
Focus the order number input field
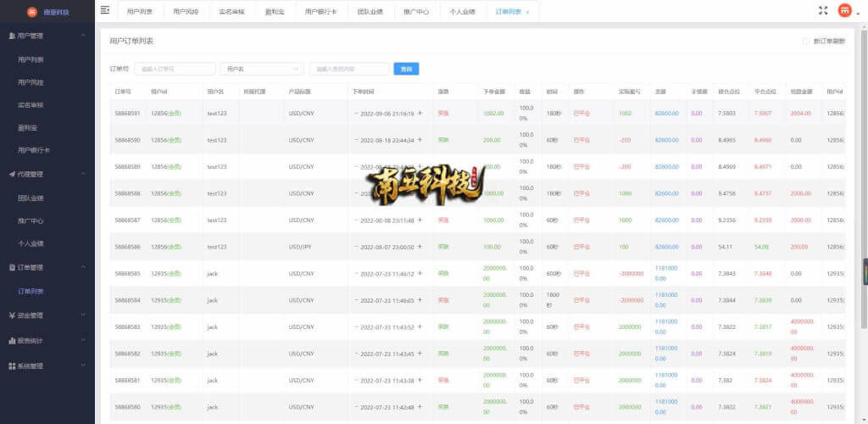pyautogui.click(x=175, y=69)
